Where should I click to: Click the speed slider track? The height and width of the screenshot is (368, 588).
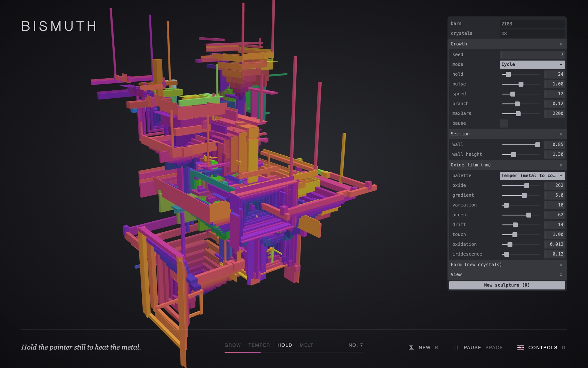pos(521,94)
